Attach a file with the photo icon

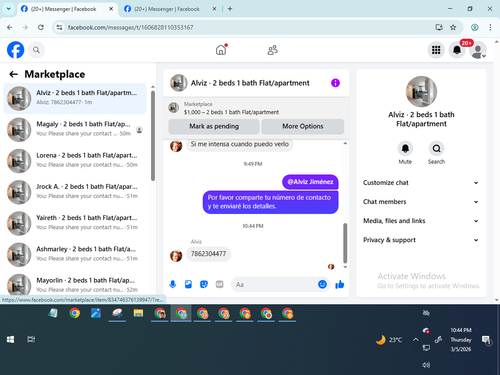(x=188, y=284)
